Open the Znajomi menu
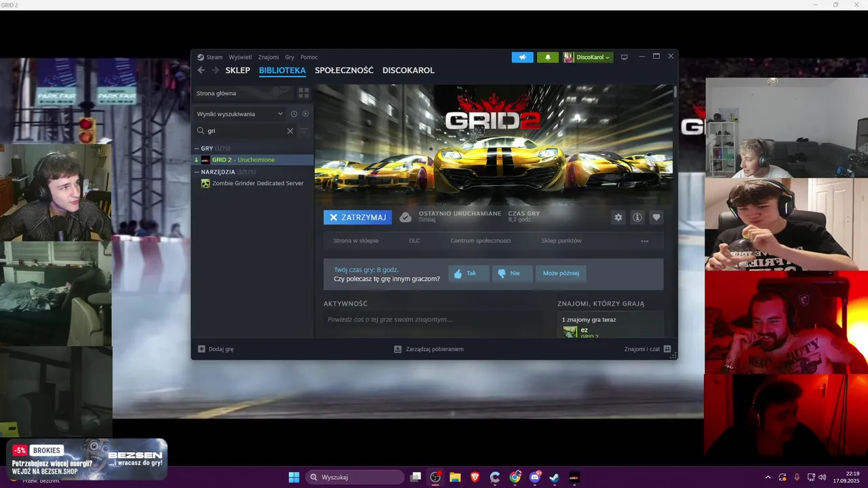868x488 pixels. point(269,57)
